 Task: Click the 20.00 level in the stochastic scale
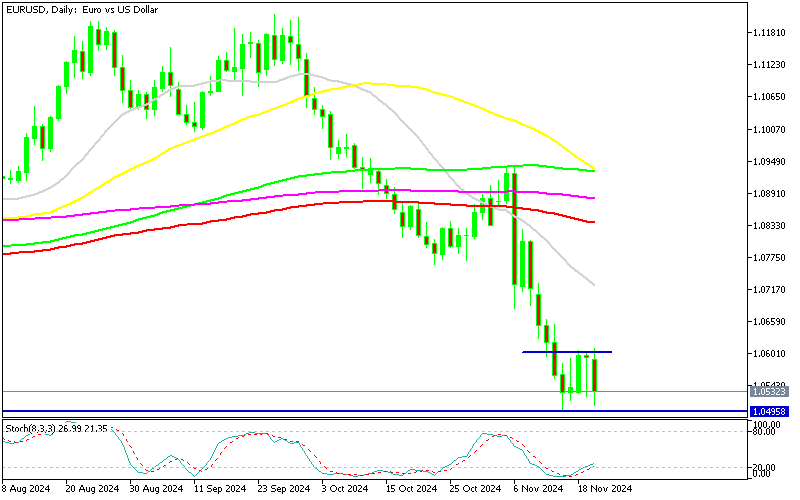click(x=765, y=467)
